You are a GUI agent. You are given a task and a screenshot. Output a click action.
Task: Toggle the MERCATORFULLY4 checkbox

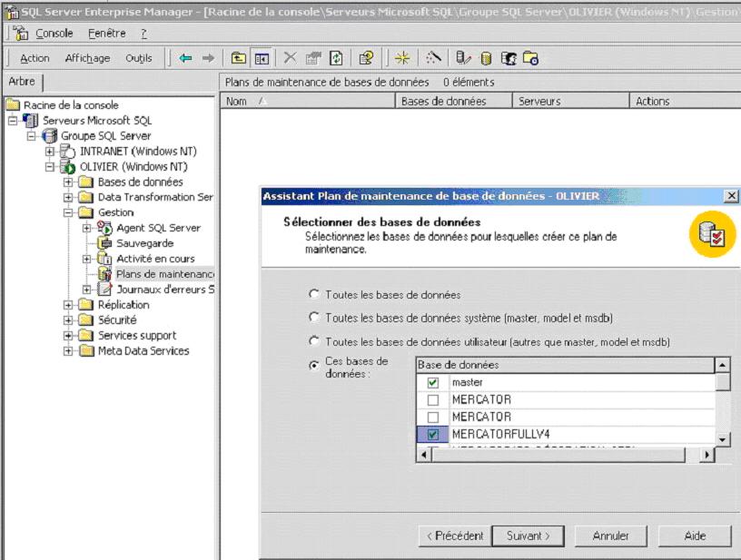pos(433,435)
